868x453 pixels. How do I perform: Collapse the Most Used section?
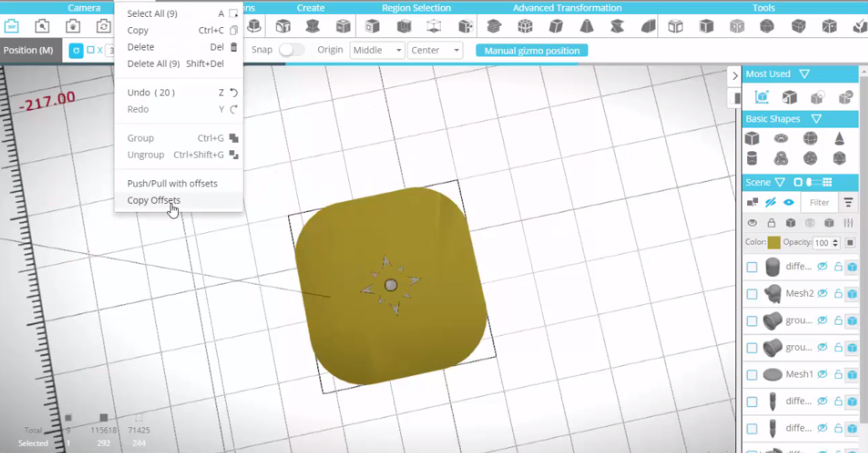[x=804, y=73]
